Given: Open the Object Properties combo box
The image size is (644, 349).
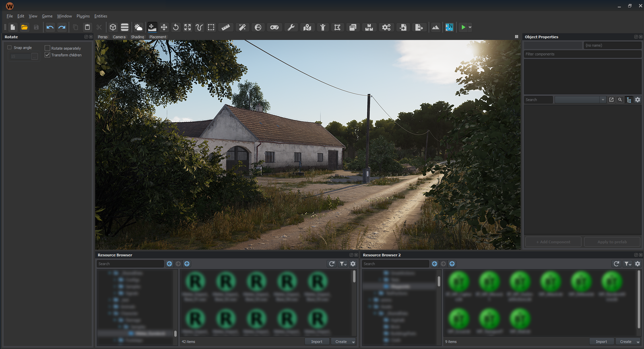Looking at the screenshot, I should pyautogui.click(x=580, y=100).
